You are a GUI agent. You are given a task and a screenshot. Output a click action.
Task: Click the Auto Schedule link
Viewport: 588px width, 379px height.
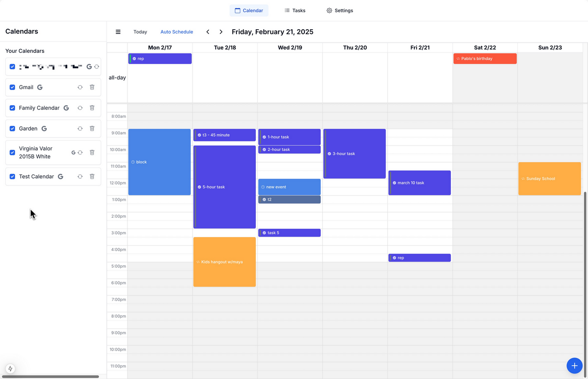click(x=176, y=32)
